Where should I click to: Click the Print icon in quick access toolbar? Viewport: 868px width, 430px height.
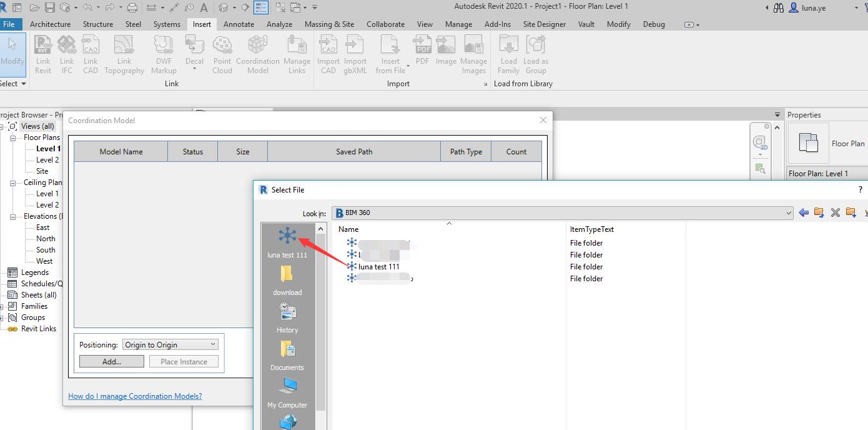pyautogui.click(x=132, y=7)
